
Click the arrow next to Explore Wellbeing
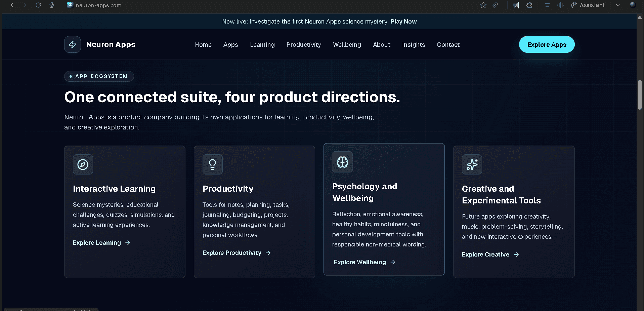(393, 262)
